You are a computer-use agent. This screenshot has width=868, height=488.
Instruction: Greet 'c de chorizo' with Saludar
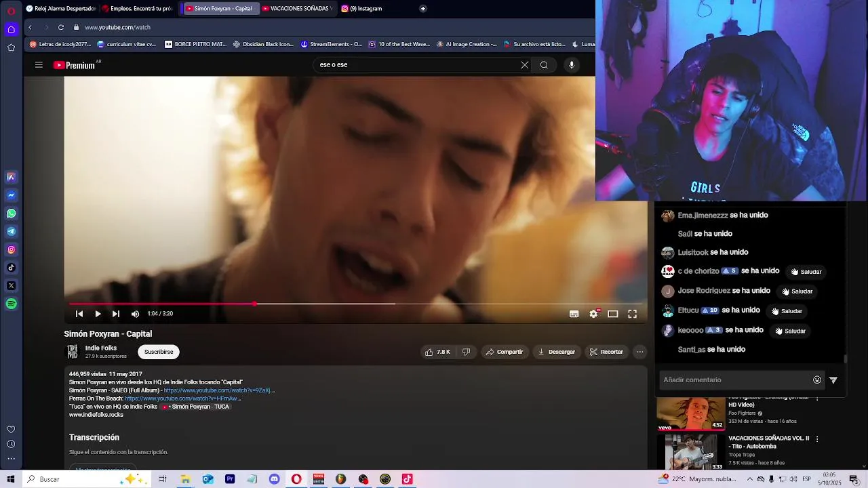tap(806, 272)
